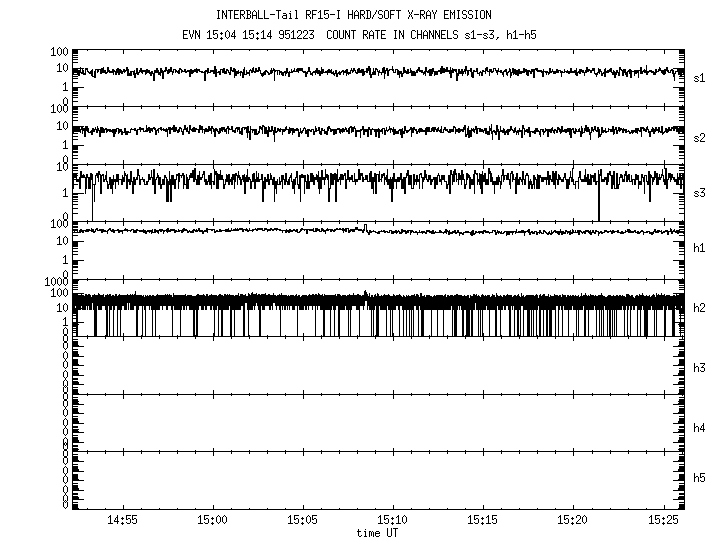Select the 15:25 time axis tick label
This screenshot has width=720, height=550.
click(x=663, y=521)
